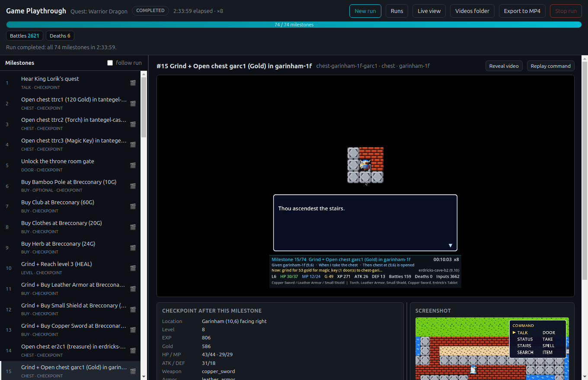
Task: Click the clip icon for Buy Bamboo Pole milestone
Action: click(x=133, y=186)
